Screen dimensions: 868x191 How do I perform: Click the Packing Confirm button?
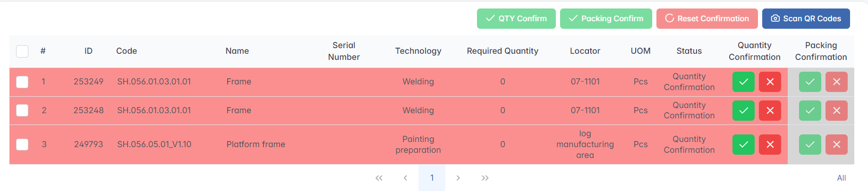click(606, 18)
